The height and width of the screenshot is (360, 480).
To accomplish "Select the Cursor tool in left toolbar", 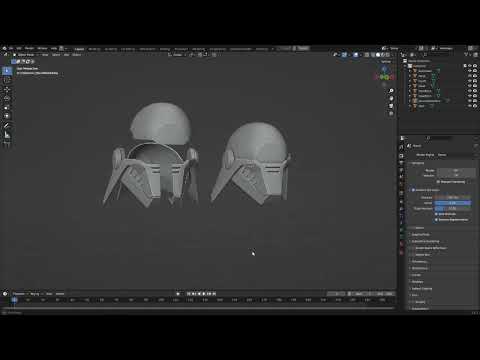I will tap(7, 80).
